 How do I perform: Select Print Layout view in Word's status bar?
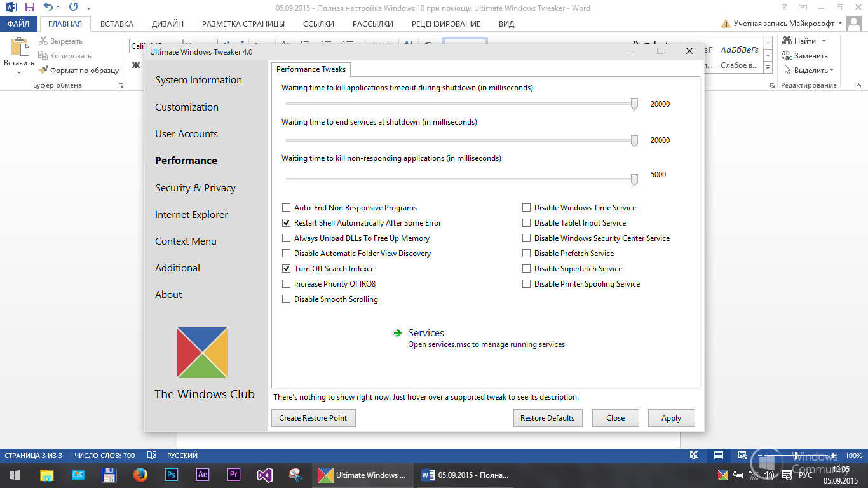pos(719,456)
